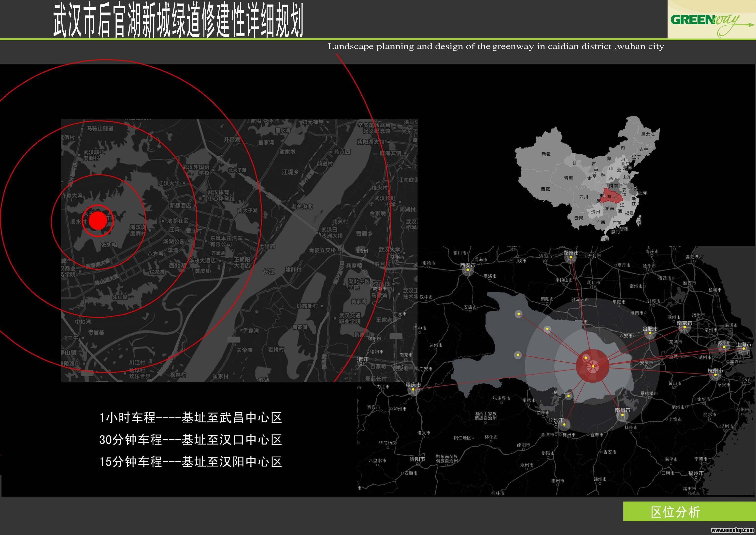Click the 朱山湖 label on city map
Image resolution: width=756 pixels, height=535 pixels.
120,297
